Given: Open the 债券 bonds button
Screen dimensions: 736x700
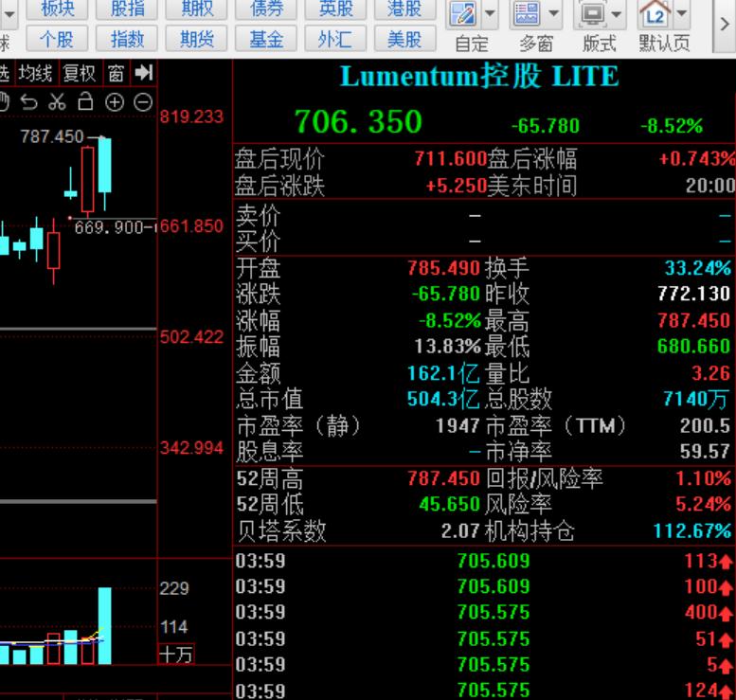Looking at the screenshot, I should (x=266, y=9).
